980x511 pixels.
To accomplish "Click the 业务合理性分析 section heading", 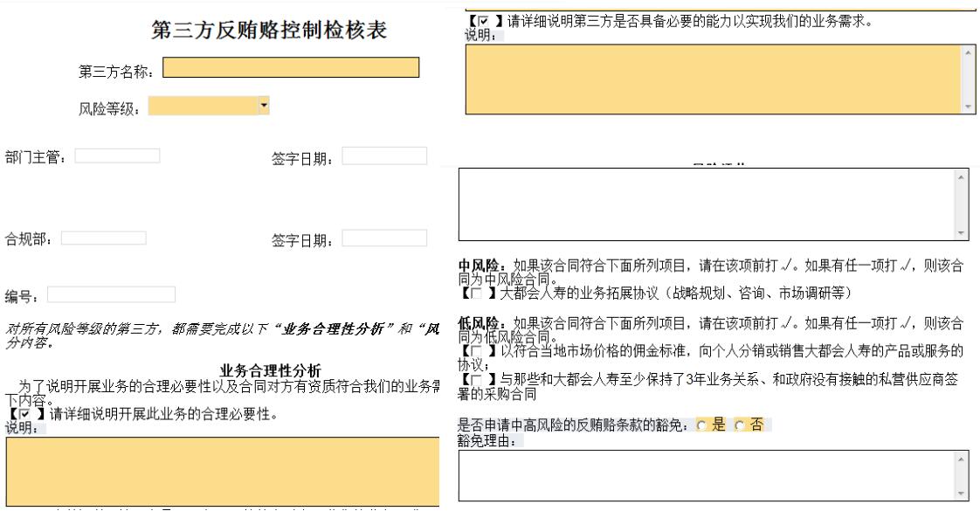I will (x=271, y=371).
